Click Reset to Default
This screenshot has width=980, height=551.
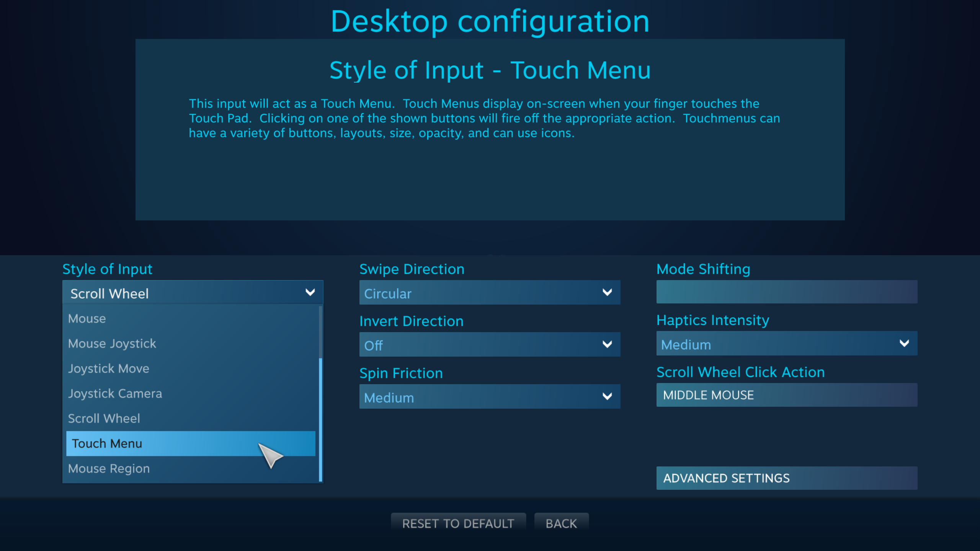[x=458, y=523]
